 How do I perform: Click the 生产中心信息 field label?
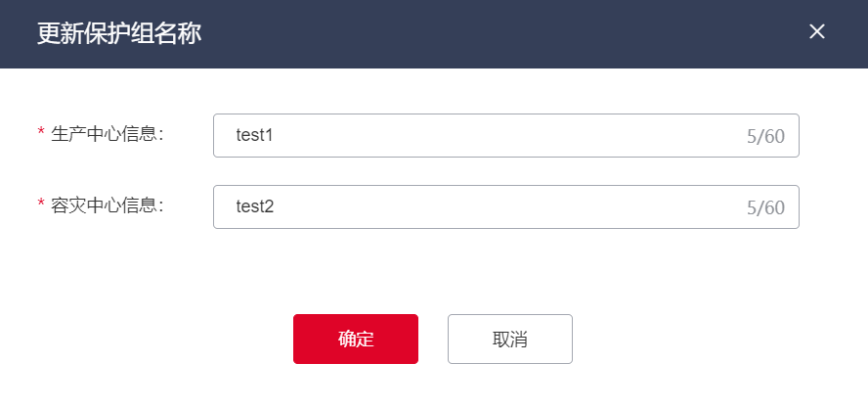(107, 133)
